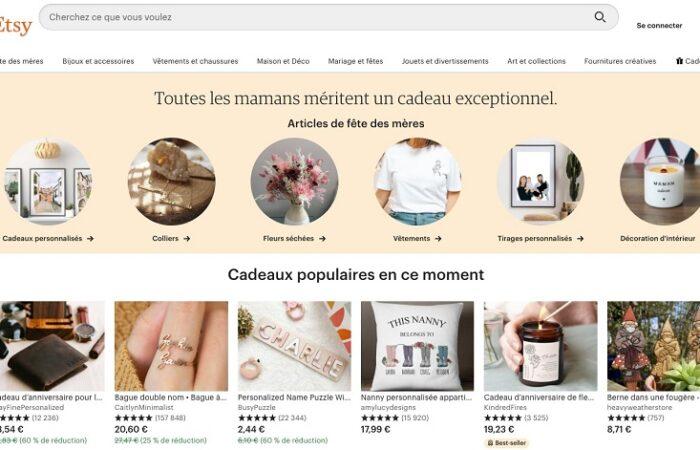Open Bijoux et accessoires menu
This screenshot has height=450, width=700.
[x=98, y=61]
